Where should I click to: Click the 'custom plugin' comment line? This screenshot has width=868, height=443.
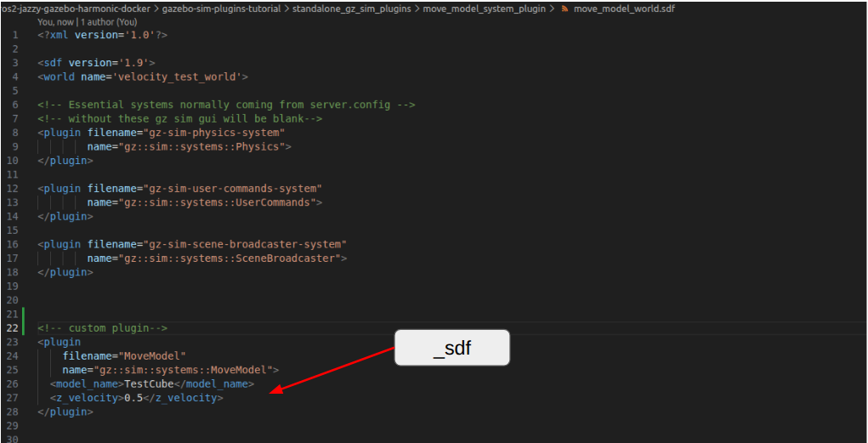(102, 328)
